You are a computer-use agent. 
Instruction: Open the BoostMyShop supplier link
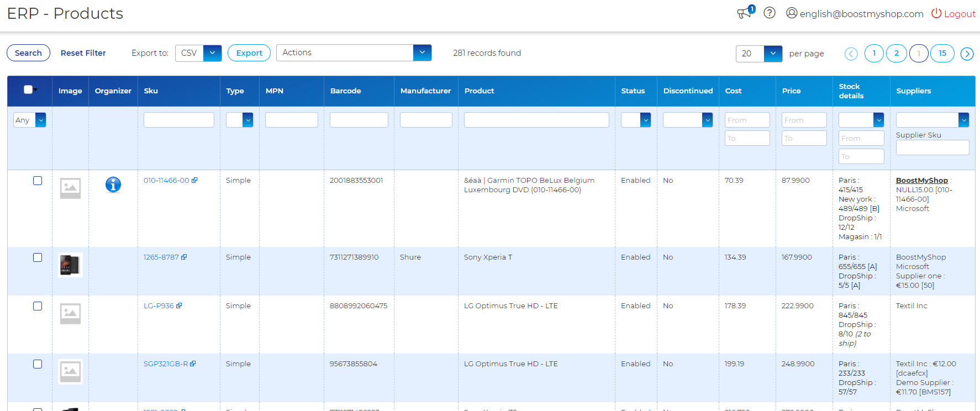coord(921,181)
